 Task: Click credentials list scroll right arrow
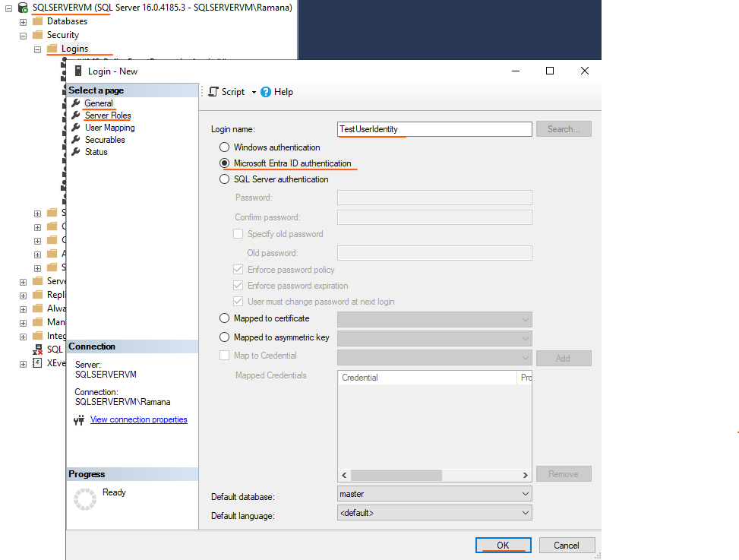click(525, 475)
